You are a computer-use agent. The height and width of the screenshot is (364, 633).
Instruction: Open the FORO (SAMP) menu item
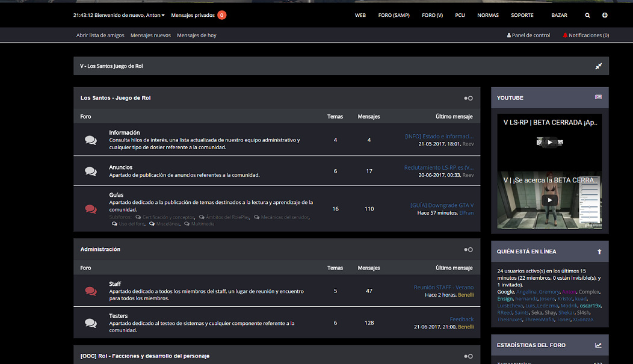pyautogui.click(x=394, y=15)
